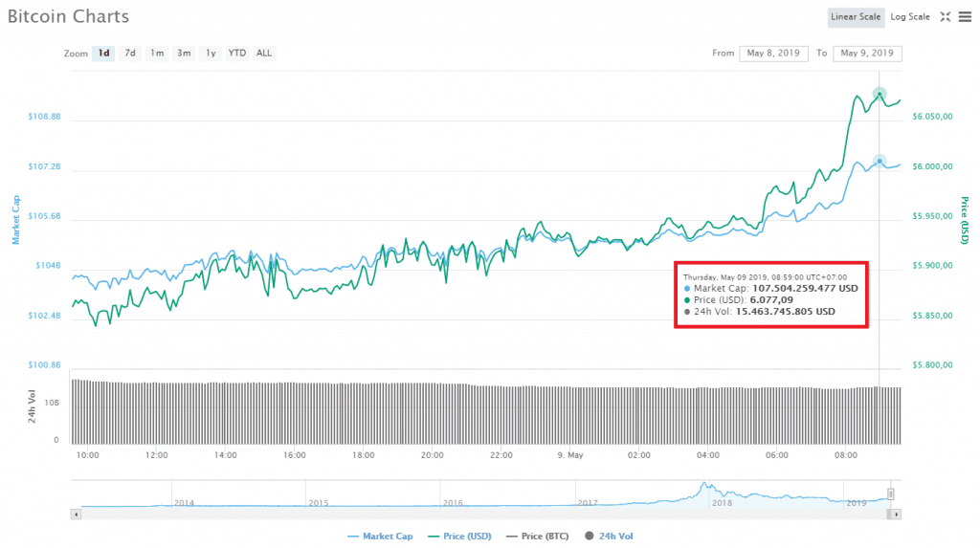Edit the From date field
980x548 pixels.
tap(773, 54)
